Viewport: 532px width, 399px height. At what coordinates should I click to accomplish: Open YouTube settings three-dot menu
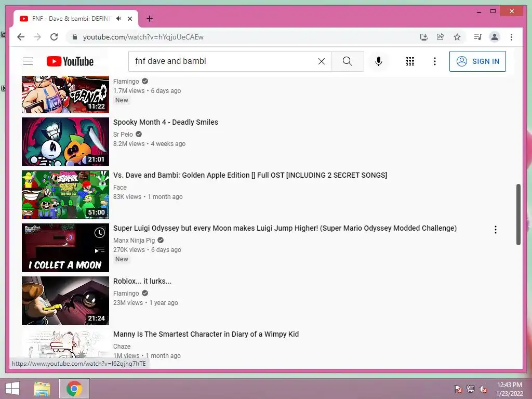[x=435, y=61]
